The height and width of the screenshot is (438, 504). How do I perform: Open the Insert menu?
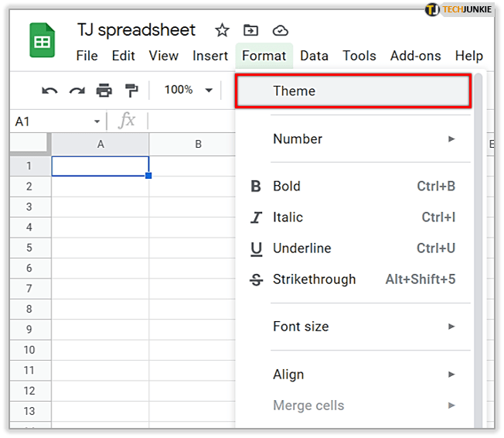210,56
